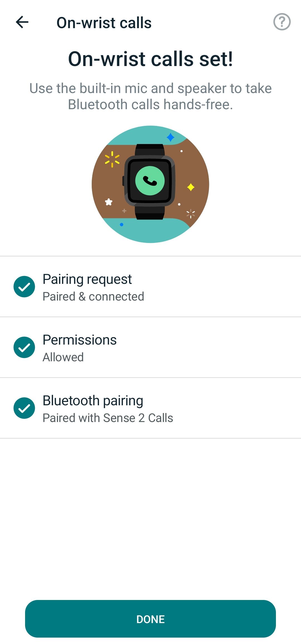Tap the blue sparkle above the watch
Screen dimensions: 301x644
point(170,137)
